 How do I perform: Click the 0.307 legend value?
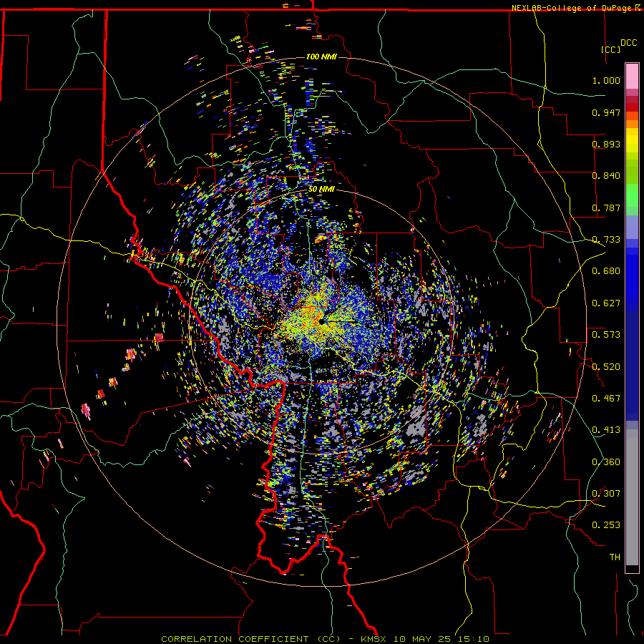[x=606, y=494]
